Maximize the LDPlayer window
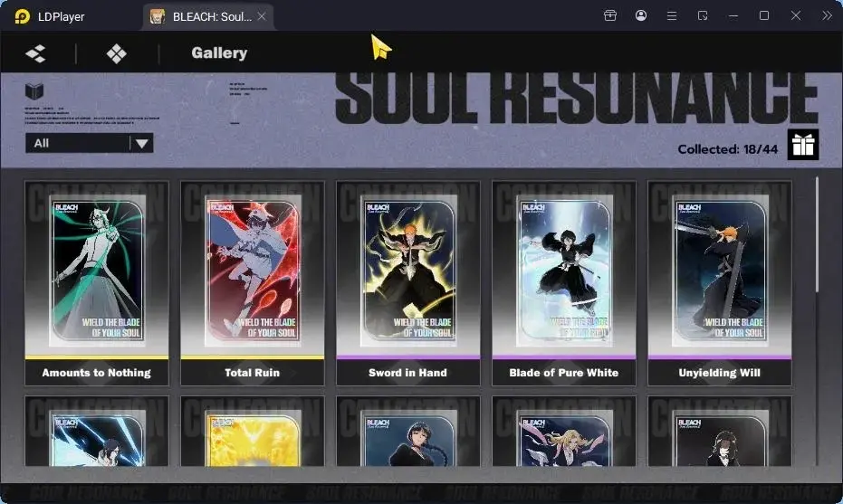 pyautogui.click(x=764, y=15)
